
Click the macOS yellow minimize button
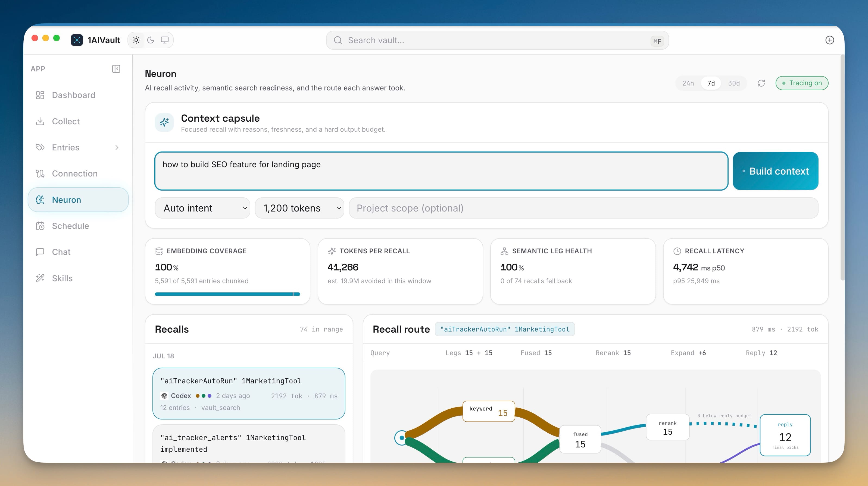point(45,38)
